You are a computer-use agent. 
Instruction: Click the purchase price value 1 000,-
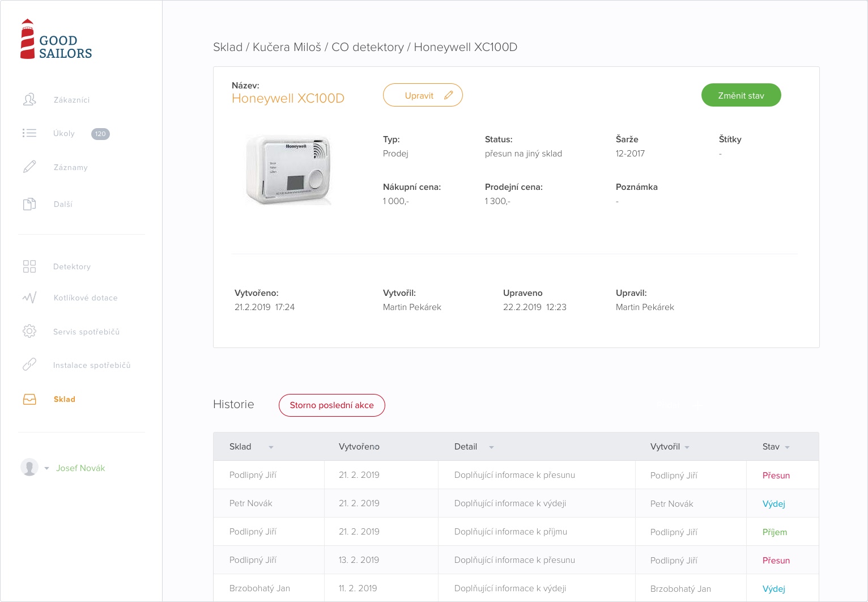pos(395,201)
